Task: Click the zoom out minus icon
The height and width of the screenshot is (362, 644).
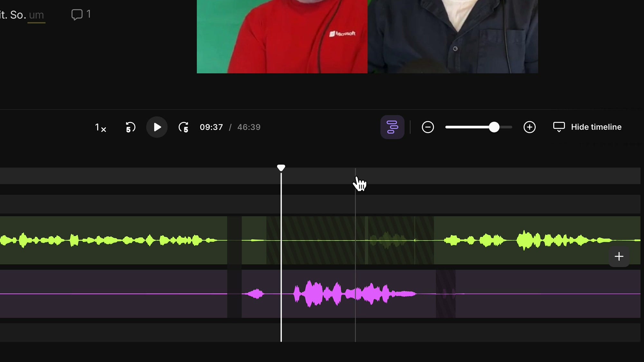Action: (428, 127)
